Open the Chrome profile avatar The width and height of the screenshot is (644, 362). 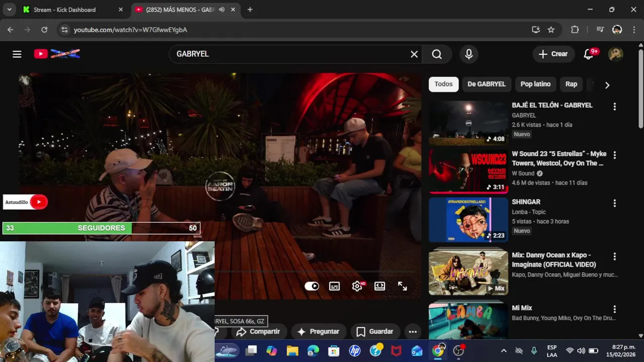pyautogui.click(x=617, y=30)
